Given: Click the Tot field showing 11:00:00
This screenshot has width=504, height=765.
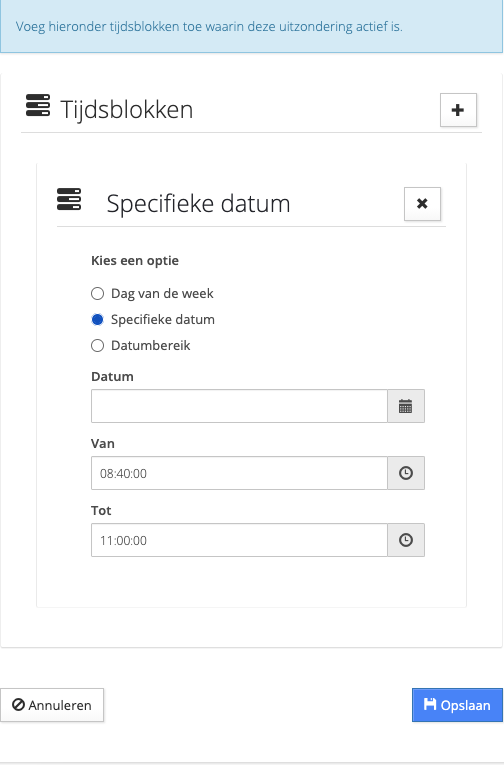Looking at the screenshot, I should click(239, 540).
